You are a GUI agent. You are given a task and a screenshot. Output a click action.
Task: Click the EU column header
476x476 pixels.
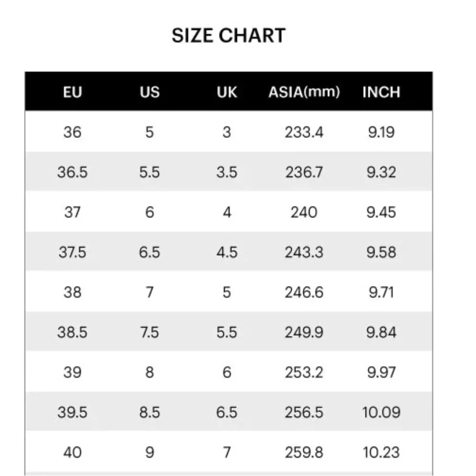coord(72,92)
